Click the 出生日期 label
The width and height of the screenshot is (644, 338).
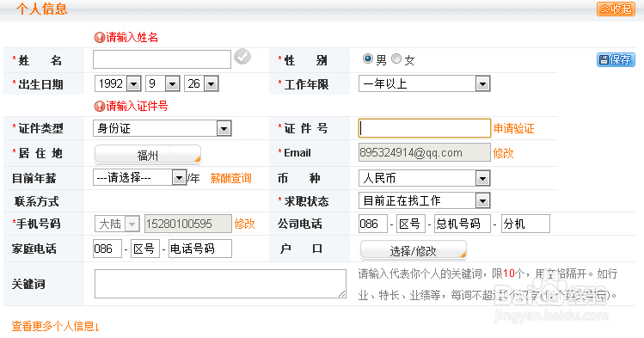[40, 84]
